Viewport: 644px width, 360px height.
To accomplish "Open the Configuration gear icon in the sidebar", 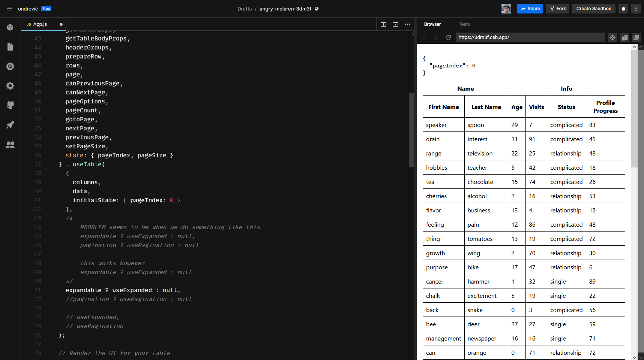I will pos(10,86).
